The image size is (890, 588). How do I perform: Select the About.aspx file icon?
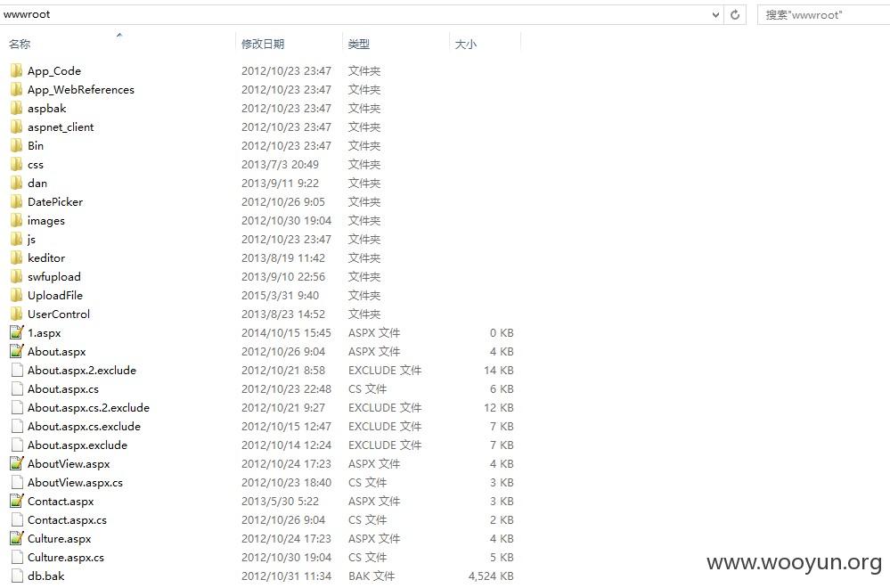[17, 351]
